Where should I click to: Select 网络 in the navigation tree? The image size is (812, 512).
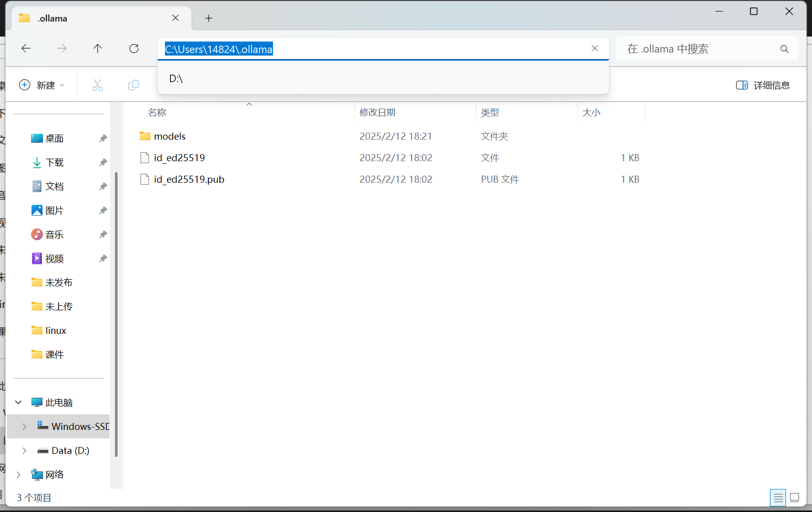(54, 474)
